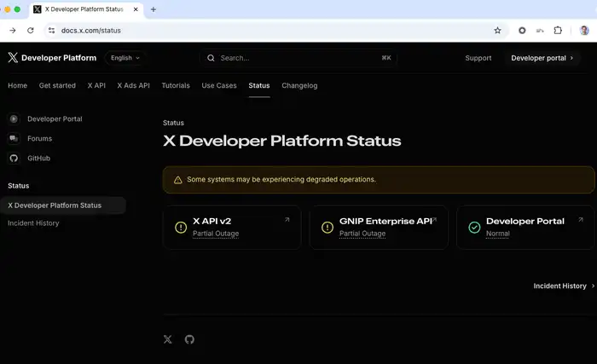Open the Developer Portal card's external link arrow
Viewport: 597px width, 364px height.
click(581, 220)
